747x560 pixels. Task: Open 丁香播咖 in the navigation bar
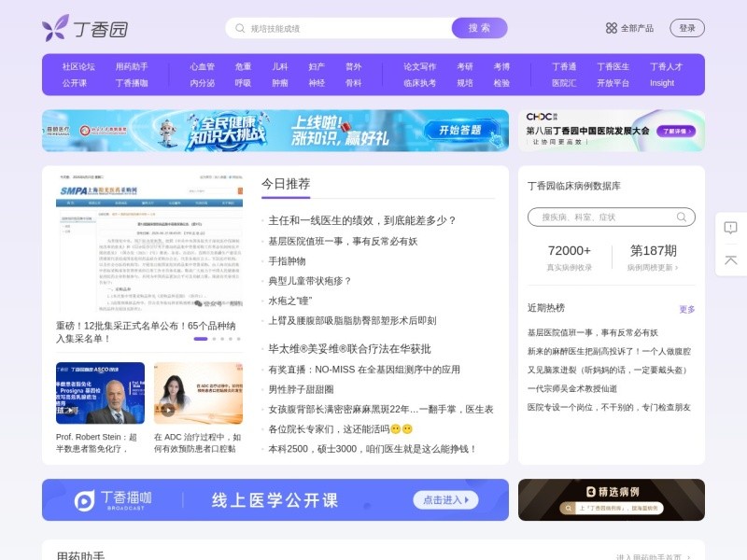[x=132, y=83]
